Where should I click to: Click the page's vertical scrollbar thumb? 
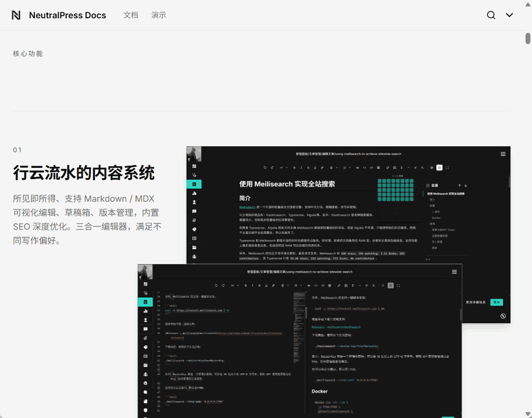528,38
